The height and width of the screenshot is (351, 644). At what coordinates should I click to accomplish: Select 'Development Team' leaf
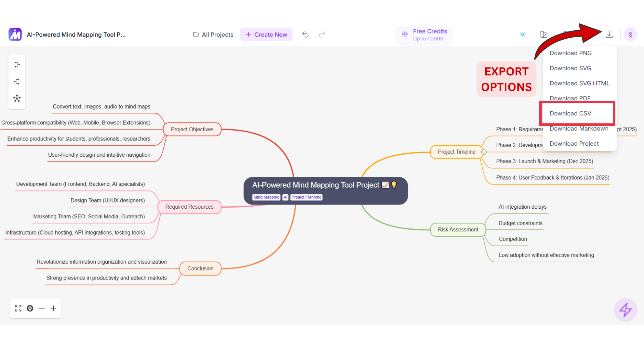coord(80,184)
